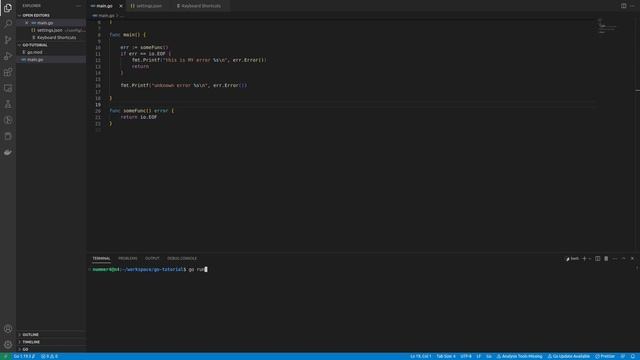Switch to the Problems panel tab

point(128,258)
